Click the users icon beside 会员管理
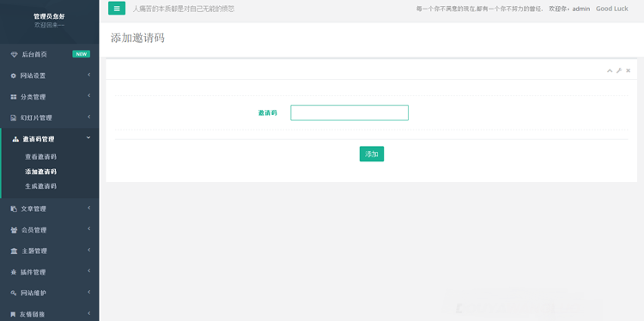Screen dimensions: 644x321 click(x=14, y=230)
